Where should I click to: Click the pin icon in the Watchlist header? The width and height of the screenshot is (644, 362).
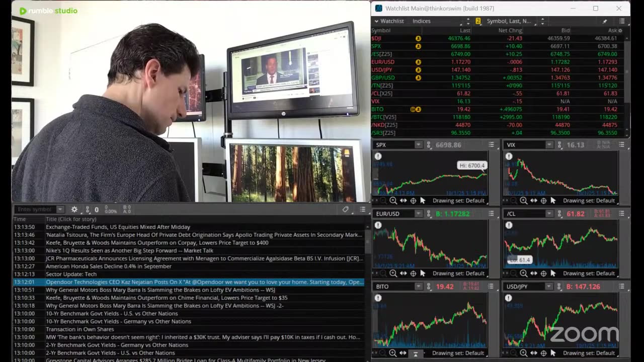click(605, 21)
